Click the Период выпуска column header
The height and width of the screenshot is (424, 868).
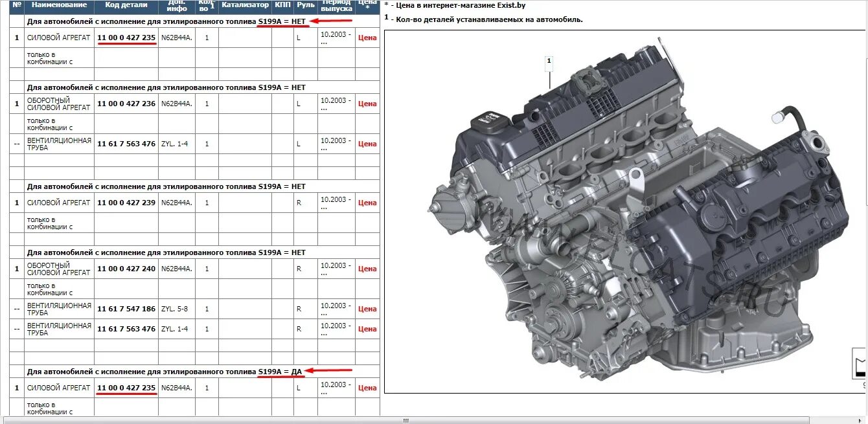tap(336, 5)
